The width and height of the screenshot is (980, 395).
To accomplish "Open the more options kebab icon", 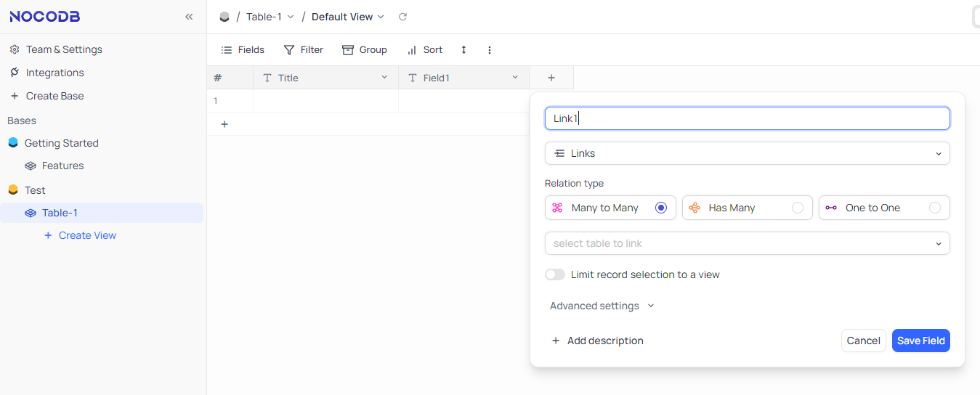I will click(x=490, y=50).
